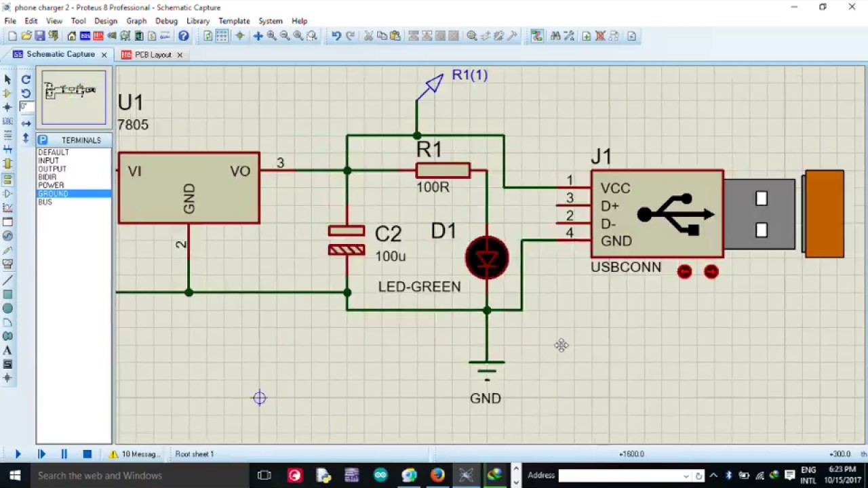
Task: Click the rotation angle input field
Action: (26, 107)
